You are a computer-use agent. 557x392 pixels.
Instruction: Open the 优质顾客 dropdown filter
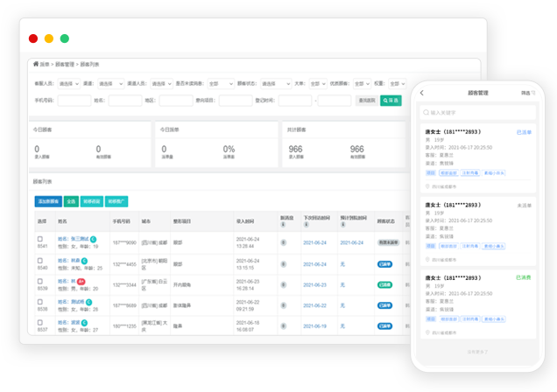[x=360, y=84]
